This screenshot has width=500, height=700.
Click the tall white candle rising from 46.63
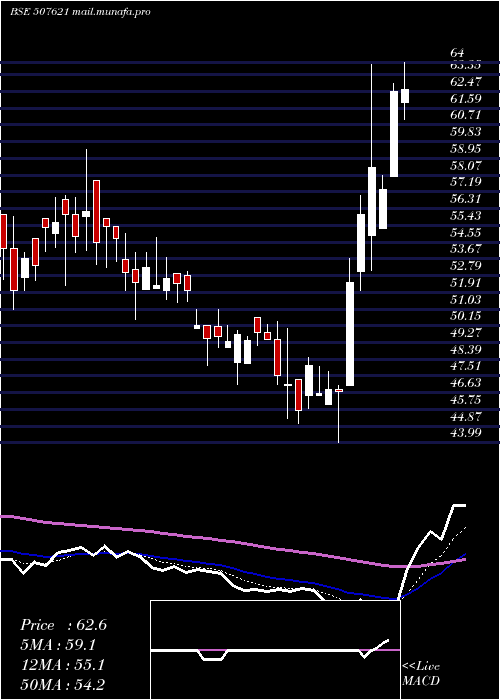point(350,333)
